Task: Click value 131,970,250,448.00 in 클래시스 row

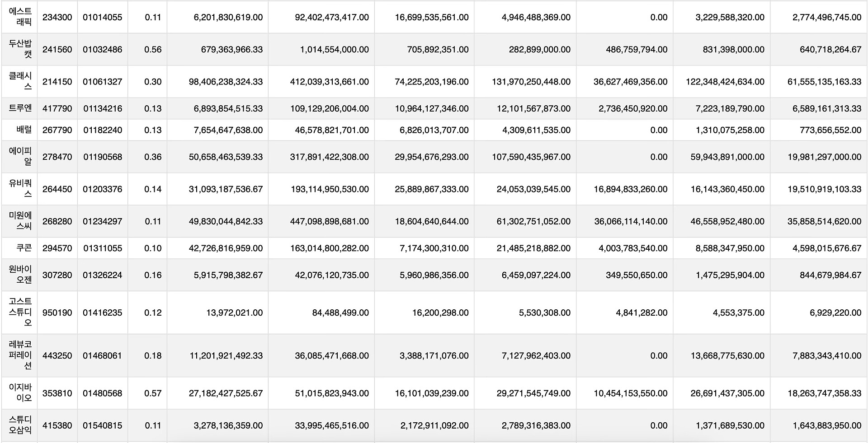Action: tap(531, 82)
